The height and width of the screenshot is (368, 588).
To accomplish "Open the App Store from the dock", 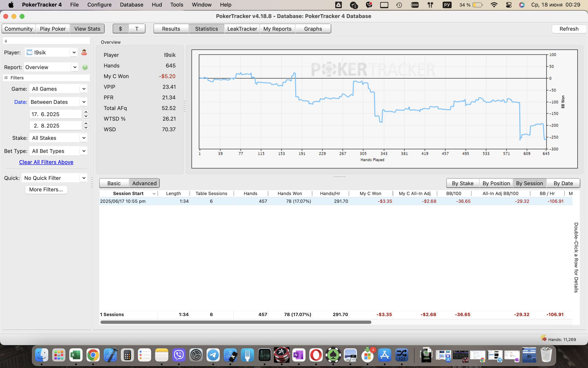I will [384, 355].
